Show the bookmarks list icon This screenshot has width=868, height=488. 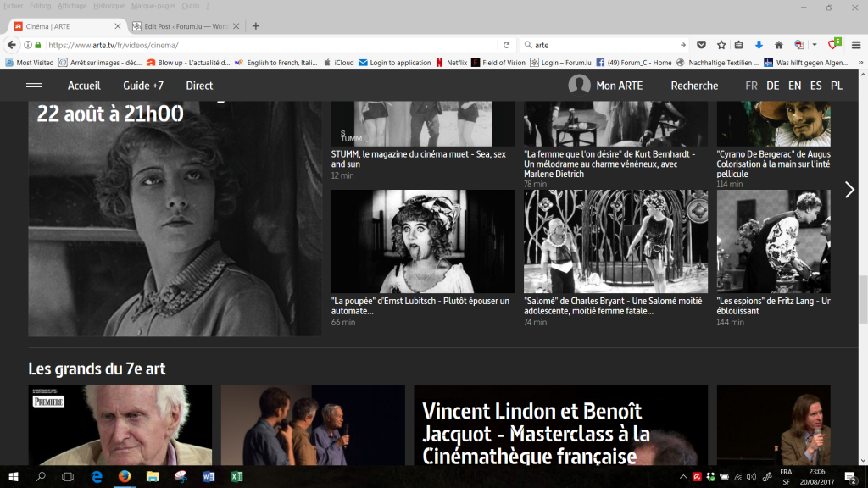[x=739, y=45]
